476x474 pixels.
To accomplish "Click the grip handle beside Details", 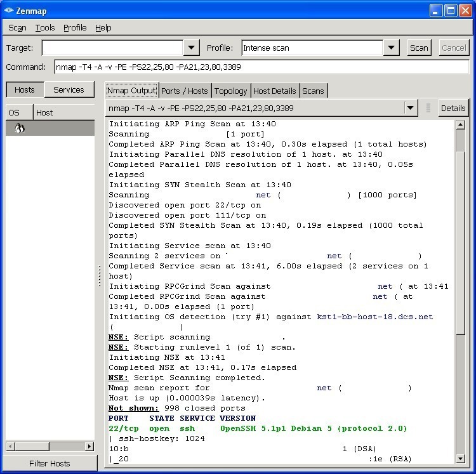I will coord(428,108).
